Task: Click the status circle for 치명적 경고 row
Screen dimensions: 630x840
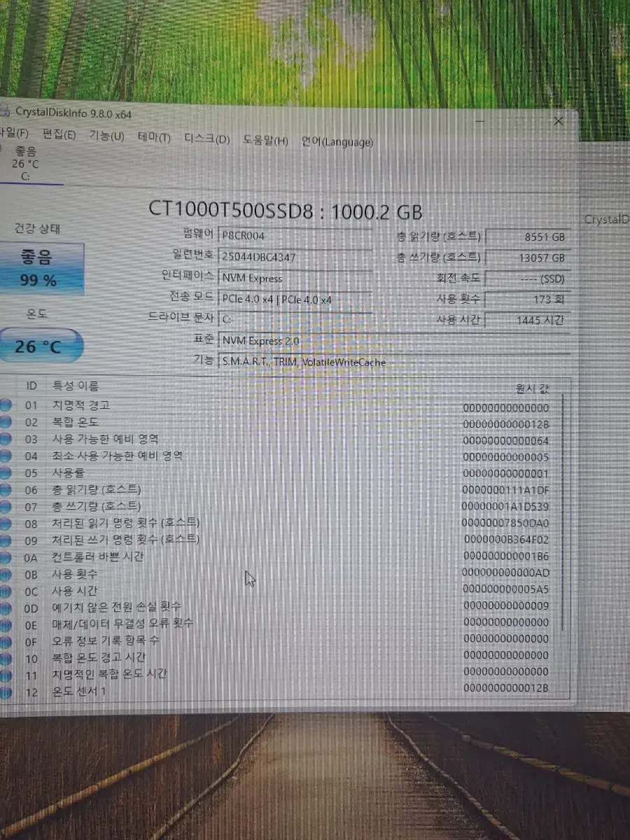Action: [6, 405]
